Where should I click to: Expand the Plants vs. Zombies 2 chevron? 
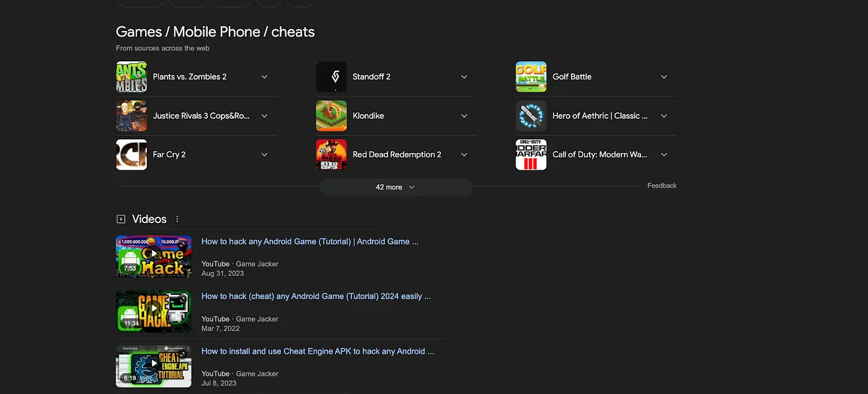[x=264, y=77]
